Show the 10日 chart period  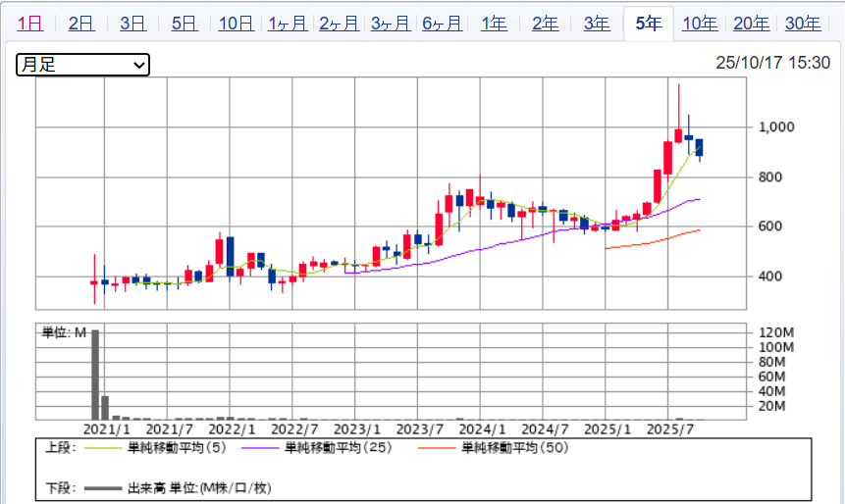pyautogui.click(x=236, y=24)
